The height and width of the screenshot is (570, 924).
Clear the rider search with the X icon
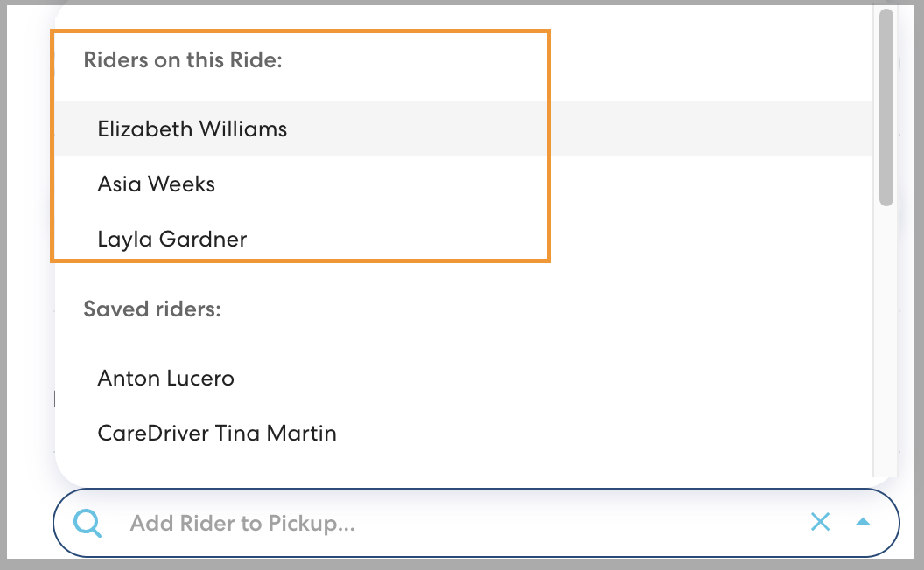(820, 522)
